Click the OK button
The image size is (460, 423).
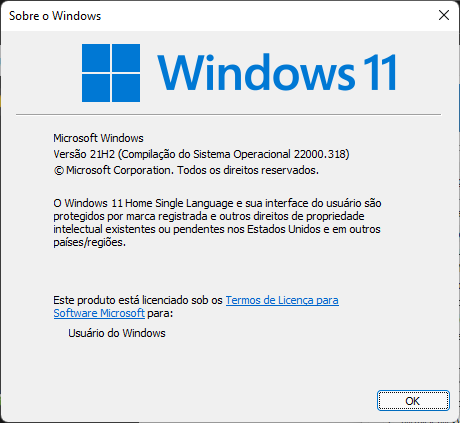413,401
